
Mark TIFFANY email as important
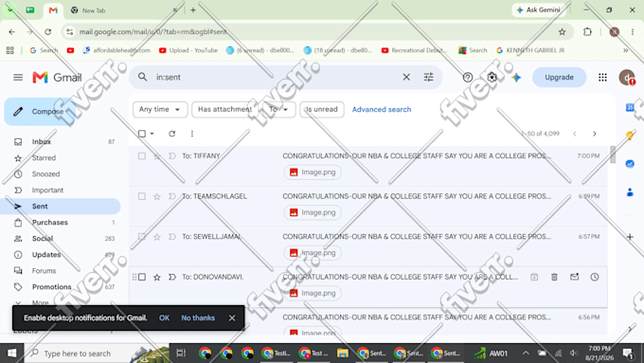[x=172, y=155]
